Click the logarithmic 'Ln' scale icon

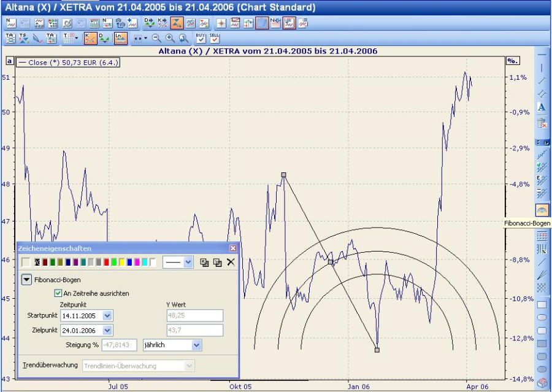coord(120,39)
